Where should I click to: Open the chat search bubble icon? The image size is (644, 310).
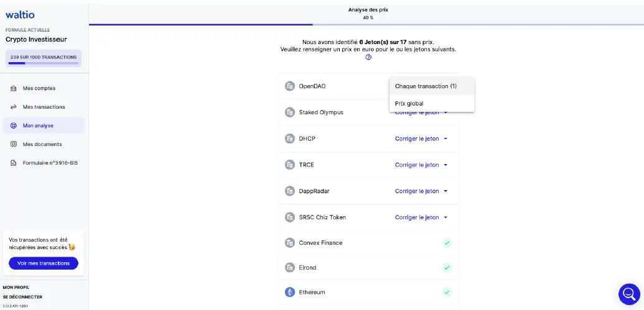tap(628, 294)
